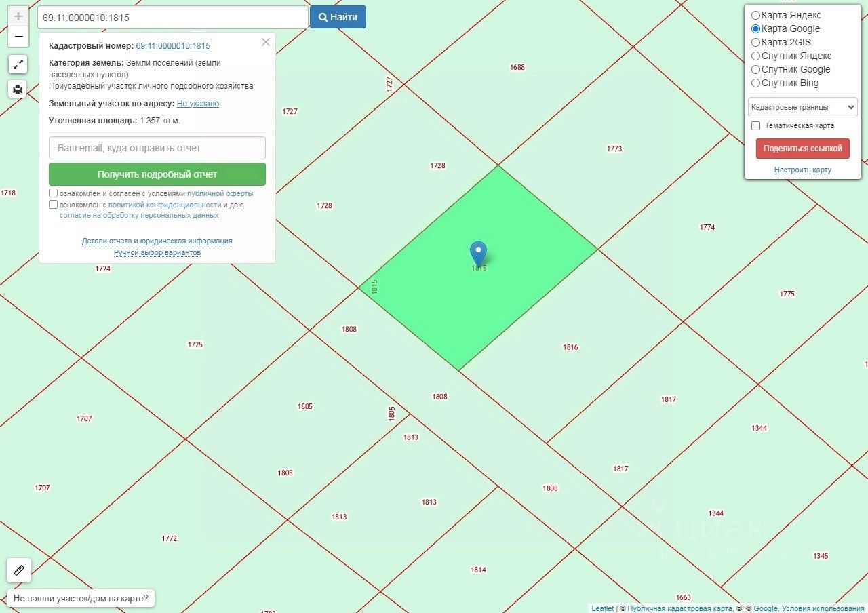Click Ручной выбор вариантов link
Viewport: 868px width, 613px height.
pos(157,252)
